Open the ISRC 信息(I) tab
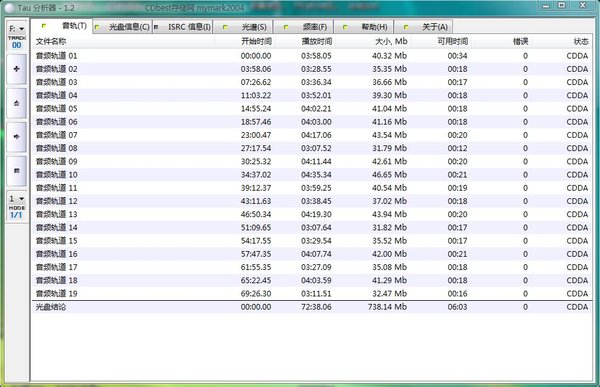This screenshot has width=600, height=387. tap(183, 27)
